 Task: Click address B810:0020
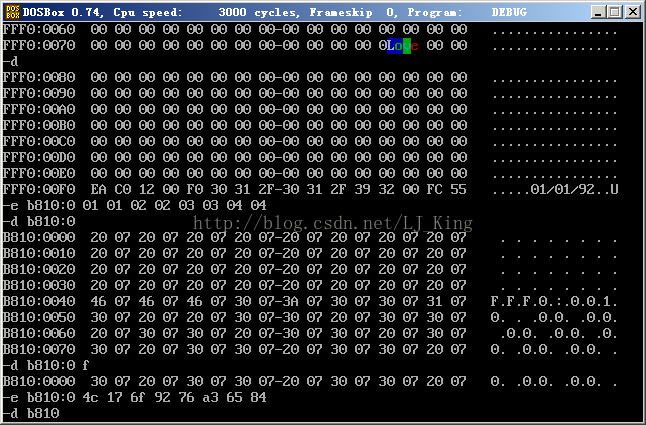pos(39,269)
